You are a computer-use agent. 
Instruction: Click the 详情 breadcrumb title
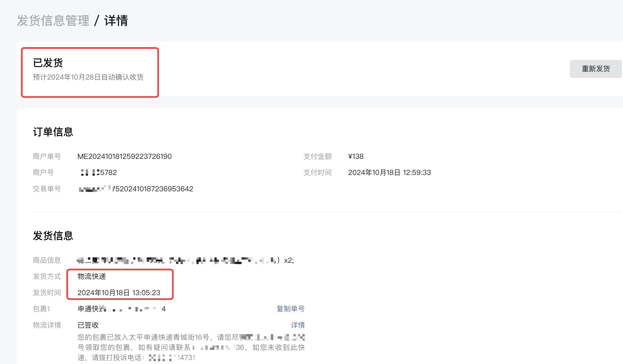click(116, 21)
